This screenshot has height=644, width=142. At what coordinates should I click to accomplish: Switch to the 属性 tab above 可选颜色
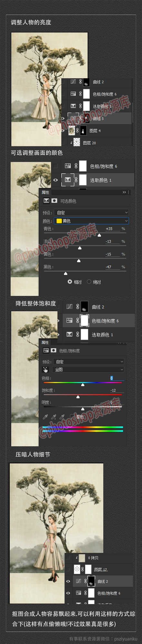[46, 192]
